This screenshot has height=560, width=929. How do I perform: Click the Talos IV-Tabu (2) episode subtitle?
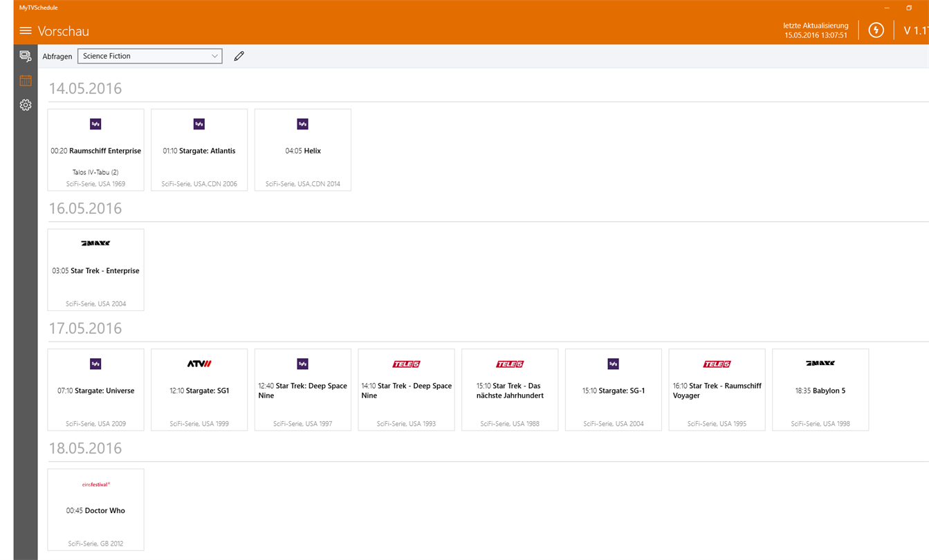tap(95, 172)
